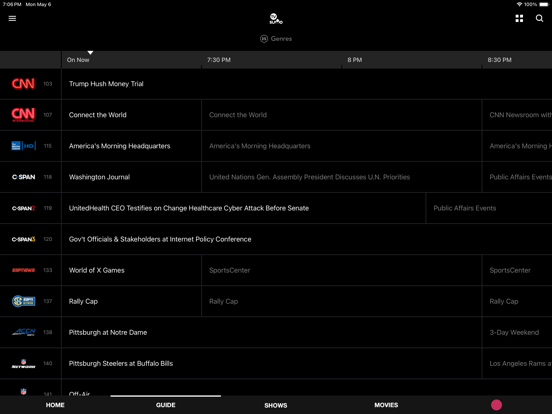Screen dimensions: 552x414
Task: Select CNN International channel 107 logo
Action: tap(23, 115)
